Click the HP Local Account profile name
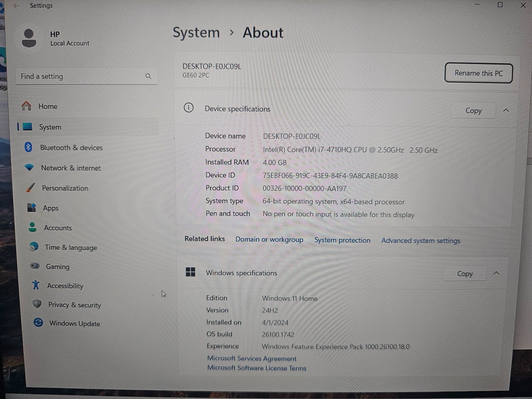The width and height of the screenshot is (532, 399). pos(70,39)
